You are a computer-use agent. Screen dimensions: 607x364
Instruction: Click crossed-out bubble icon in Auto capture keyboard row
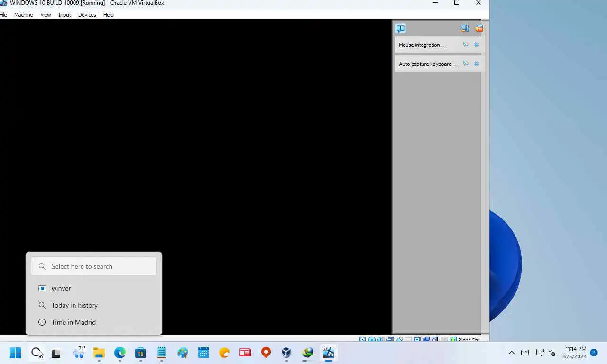click(466, 64)
